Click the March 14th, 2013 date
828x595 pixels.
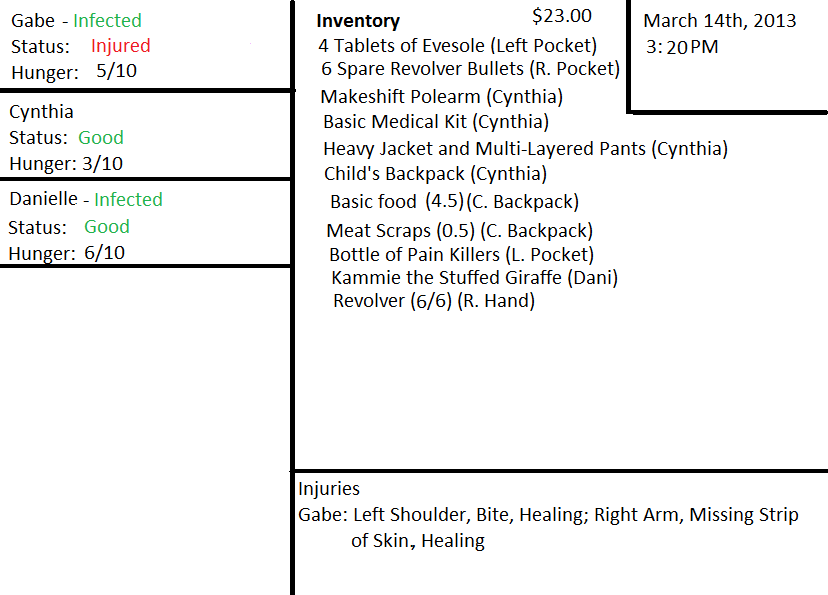tap(720, 21)
